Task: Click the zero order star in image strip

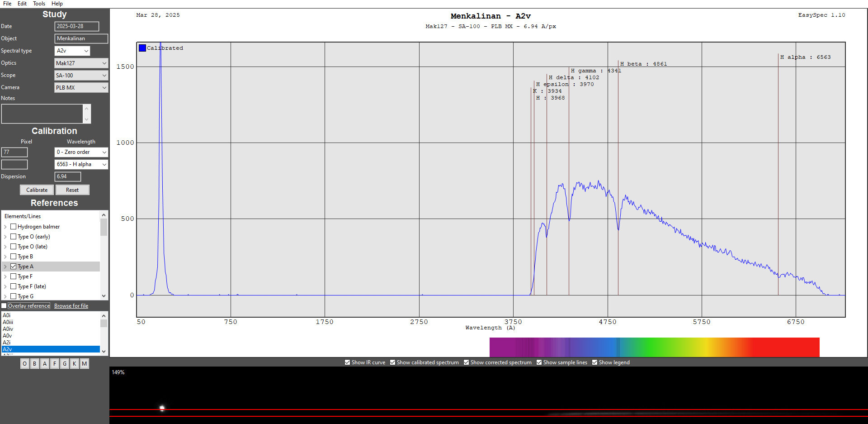Action: [162, 408]
